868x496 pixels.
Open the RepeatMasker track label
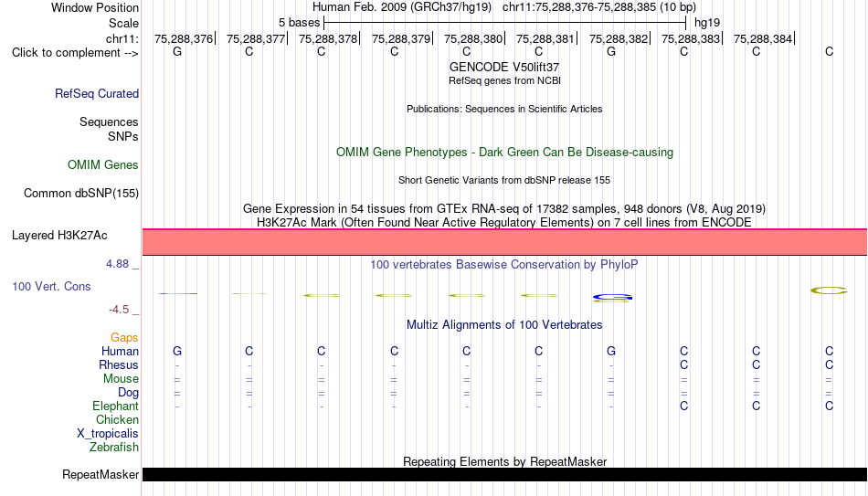[x=101, y=474]
